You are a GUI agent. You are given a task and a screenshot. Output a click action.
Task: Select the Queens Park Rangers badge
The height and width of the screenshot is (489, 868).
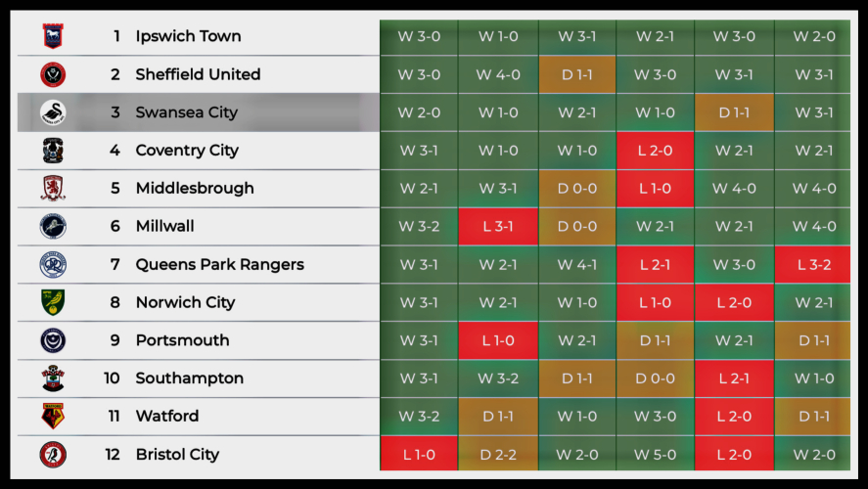(x=53, y=264)
